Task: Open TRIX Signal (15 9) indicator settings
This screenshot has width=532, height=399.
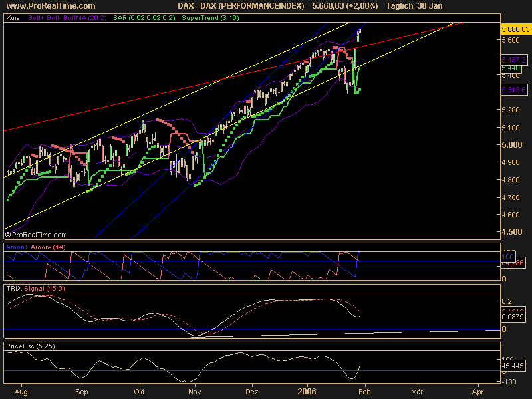Action: click(35, 289)
